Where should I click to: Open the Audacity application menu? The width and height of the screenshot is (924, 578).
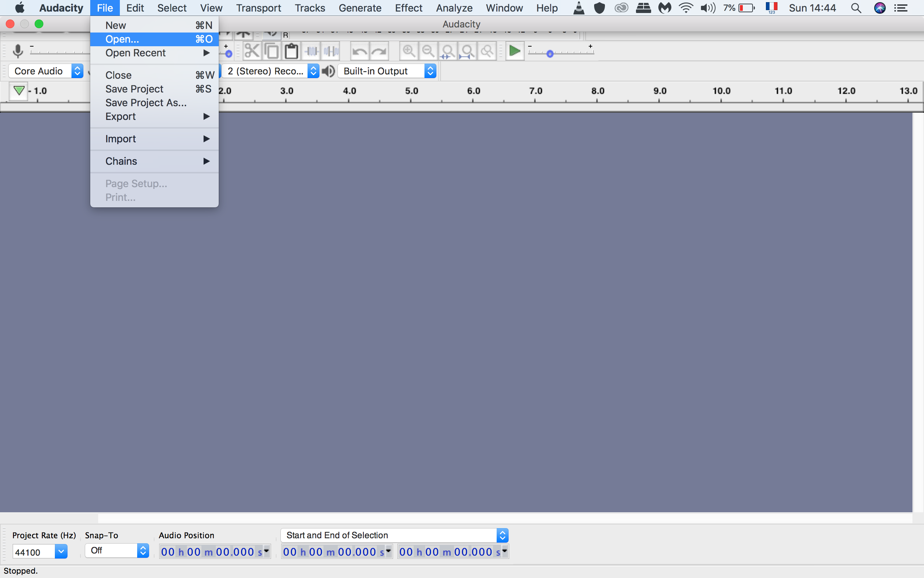(61, 8)
